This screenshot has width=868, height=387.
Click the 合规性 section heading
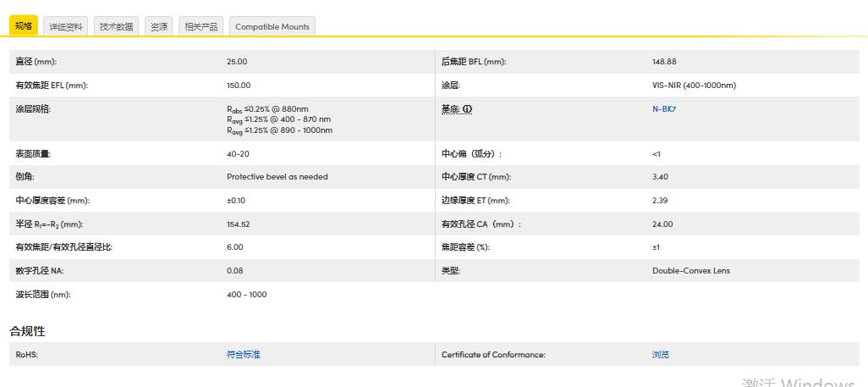(27, 331)
